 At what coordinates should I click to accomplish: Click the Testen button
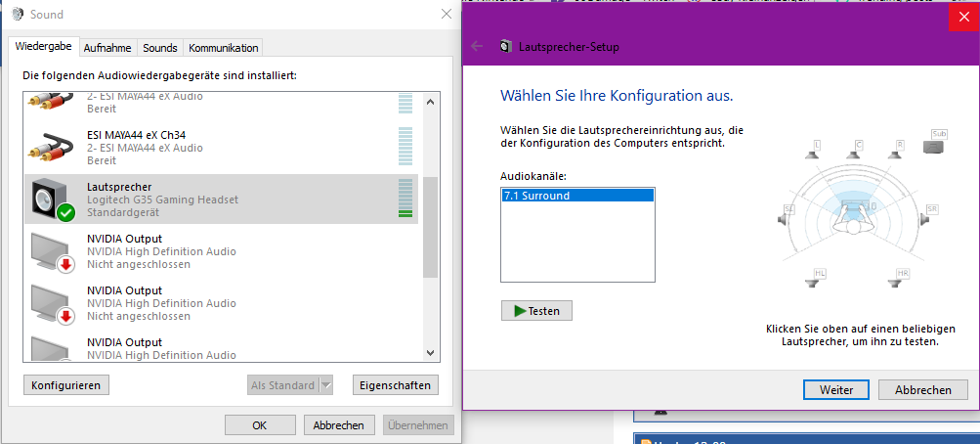(x=536, y=311)
